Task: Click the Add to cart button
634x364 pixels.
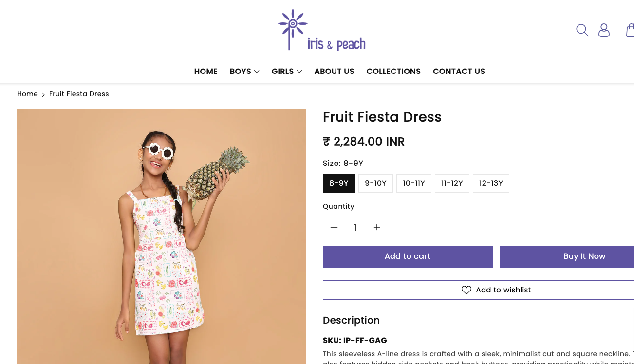Action: [408, 256]
